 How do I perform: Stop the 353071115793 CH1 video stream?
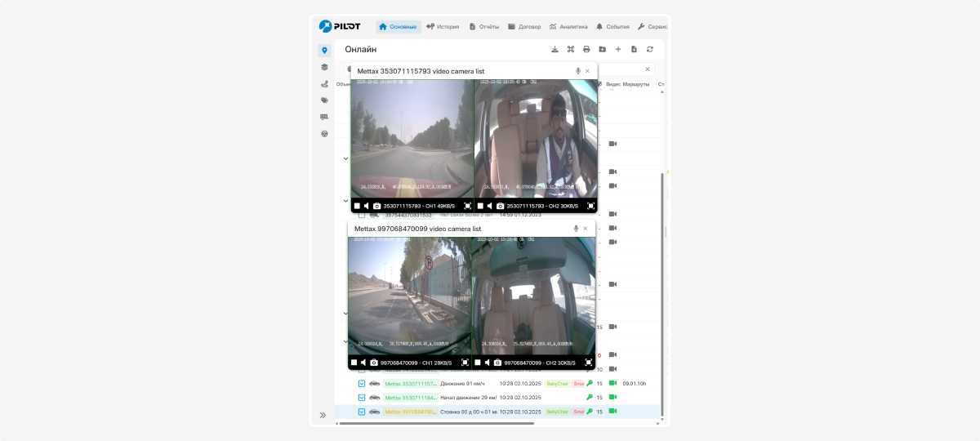coord(357,206)
